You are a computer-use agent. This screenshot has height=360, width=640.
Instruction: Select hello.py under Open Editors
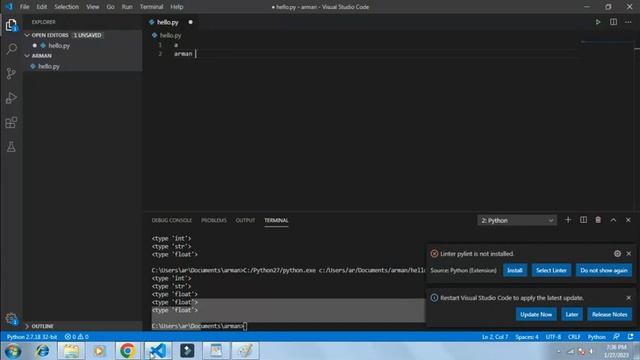coord(59,46)
